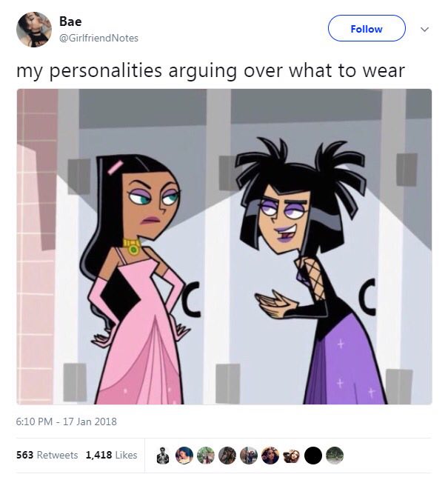Open the seventh liker avatar with sunglasses

pyautogui.click(x=292, y=456)
